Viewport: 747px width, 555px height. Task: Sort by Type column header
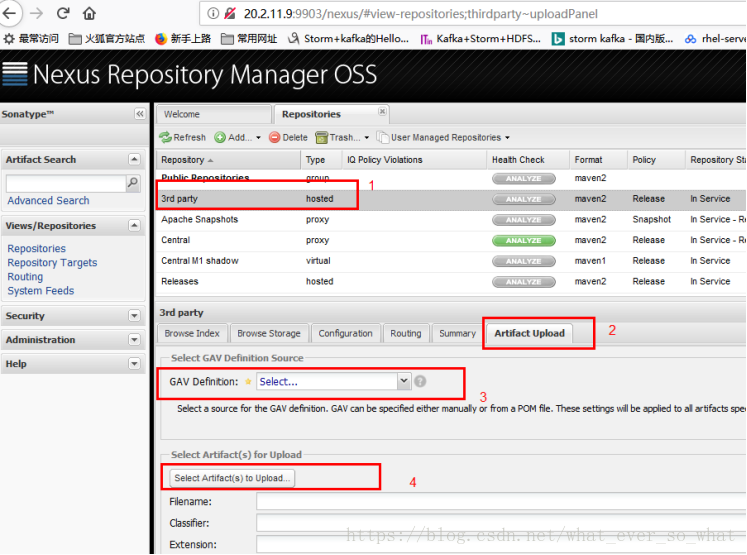click(321, 160)
